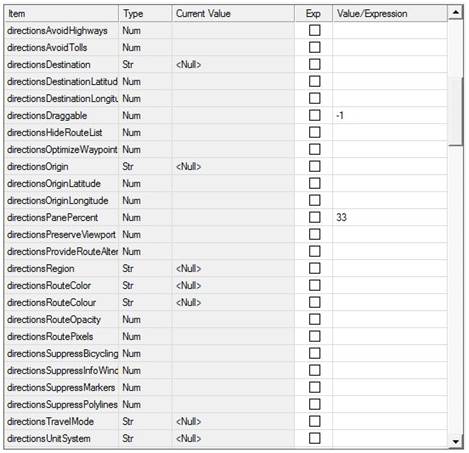Tick Exp checkbox for directionsTravelMode

(x=314, y=421)
